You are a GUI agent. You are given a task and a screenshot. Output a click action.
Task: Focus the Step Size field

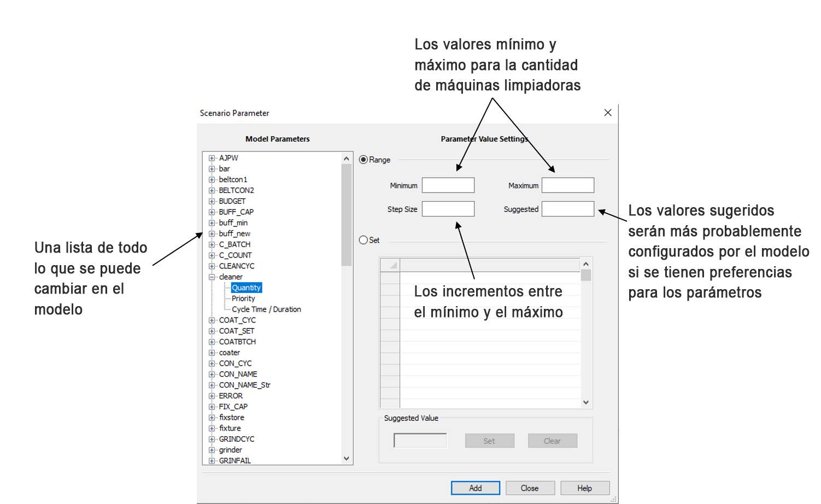(448, 209)
